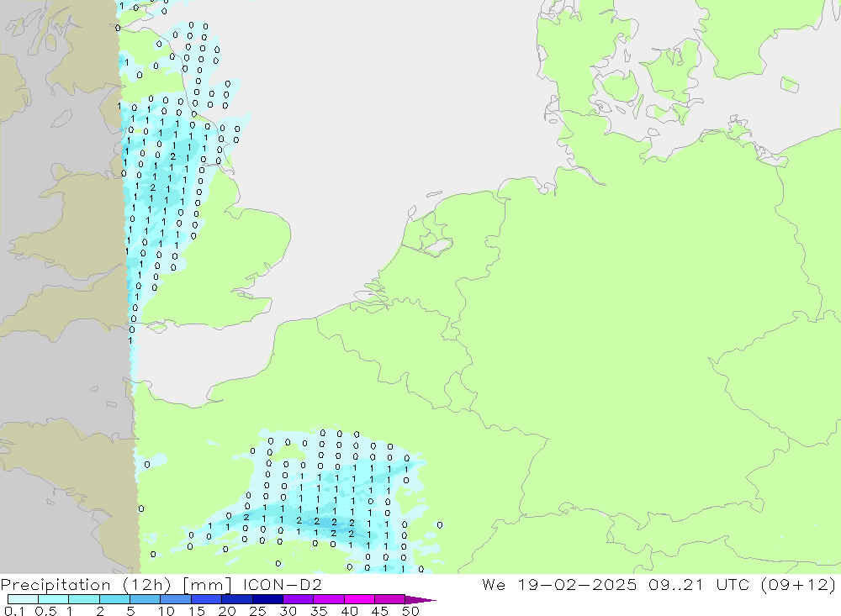This screenshot has height=616, width=841.
Task: Pick the blue swatch between 15 and 20
Action: 207,599
